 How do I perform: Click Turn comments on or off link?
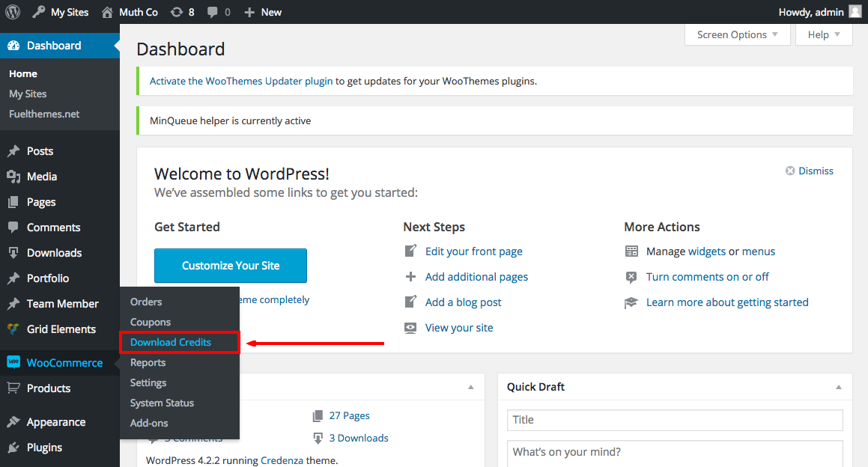(x=708, y=277)
